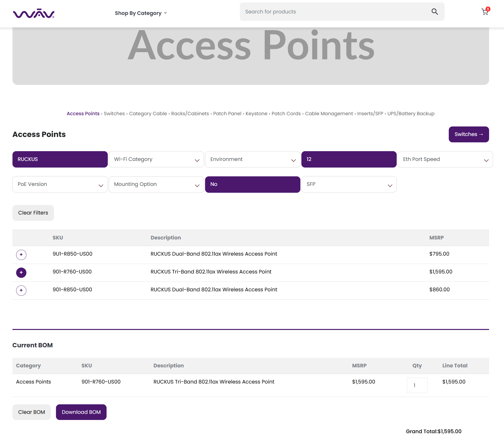This screenshot has width=504, height=441.
Task: Click the product table MSRP header
Action: (x=436, y=238)
